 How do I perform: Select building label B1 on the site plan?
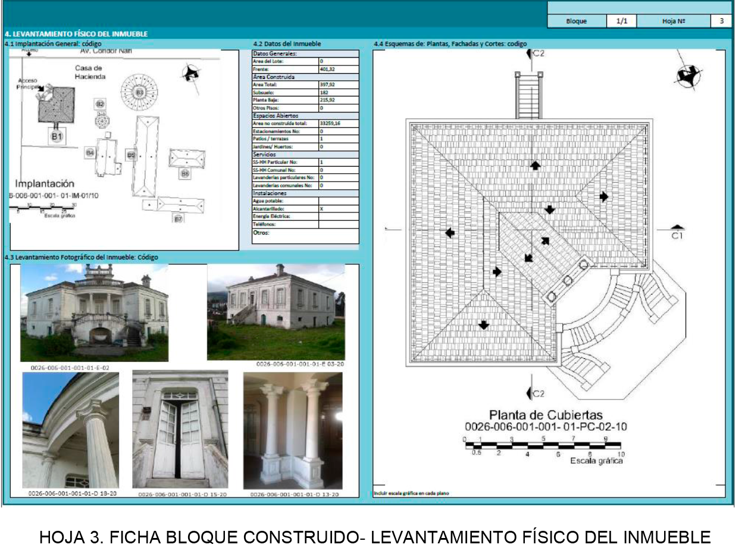point(57,137)
